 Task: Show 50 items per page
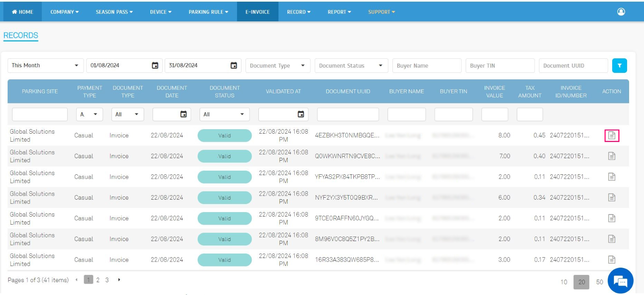coord(599,282)
